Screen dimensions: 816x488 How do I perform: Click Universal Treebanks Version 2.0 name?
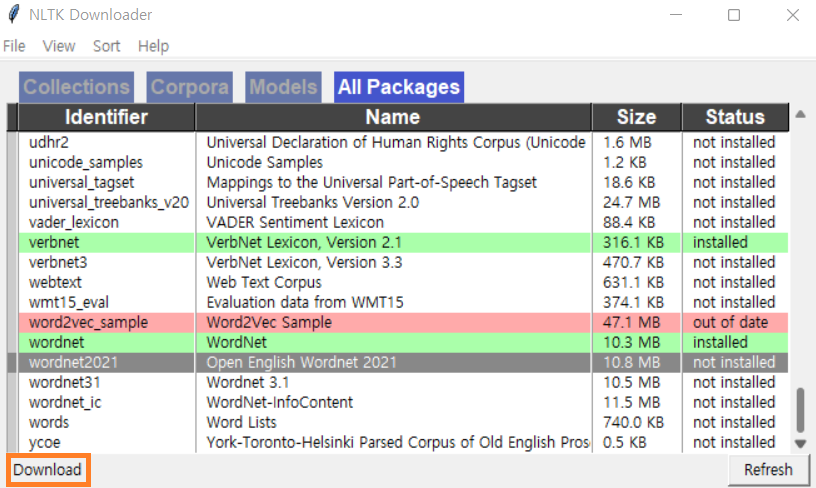[312, 202]
